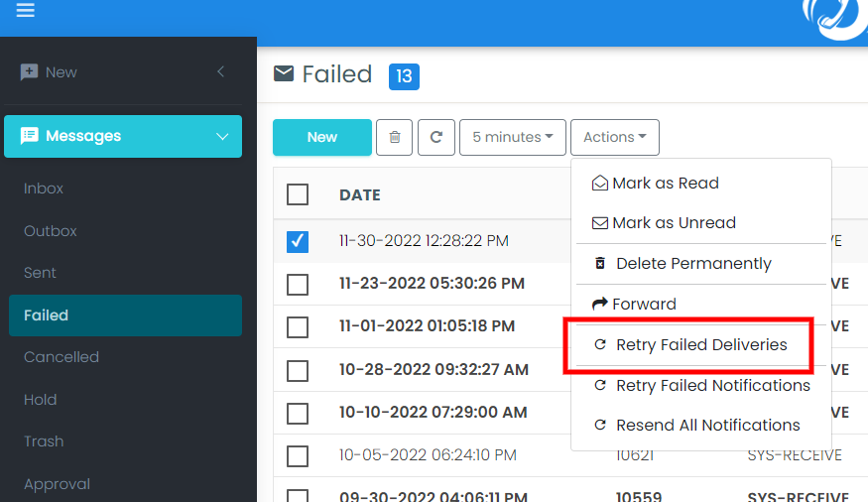The image size is (868, 502).
Task: Click the trash delete icon button
Action: [x=394, y=137]
